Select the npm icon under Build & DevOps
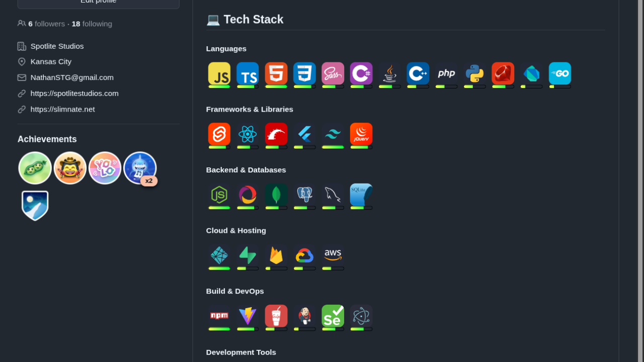The image size is (644, 362). coord(219,316)
